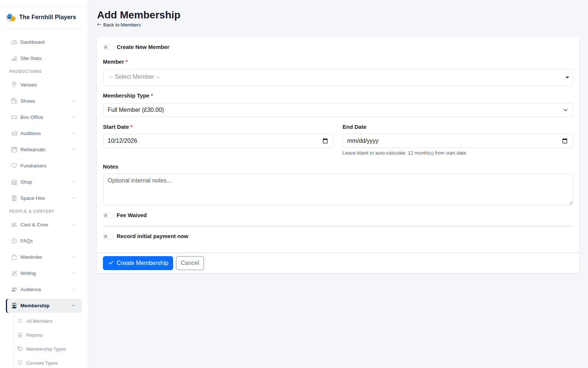Screen dimensions: 588x368
Task: Collapse the Membership submenu chevron
Action: pos(73,306)
